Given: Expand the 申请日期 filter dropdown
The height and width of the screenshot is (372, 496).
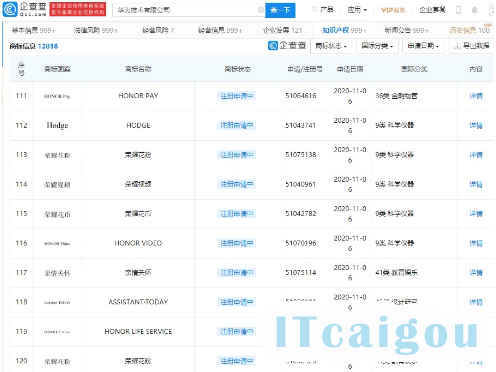Looking at the screenshot, I should point(423,46).
